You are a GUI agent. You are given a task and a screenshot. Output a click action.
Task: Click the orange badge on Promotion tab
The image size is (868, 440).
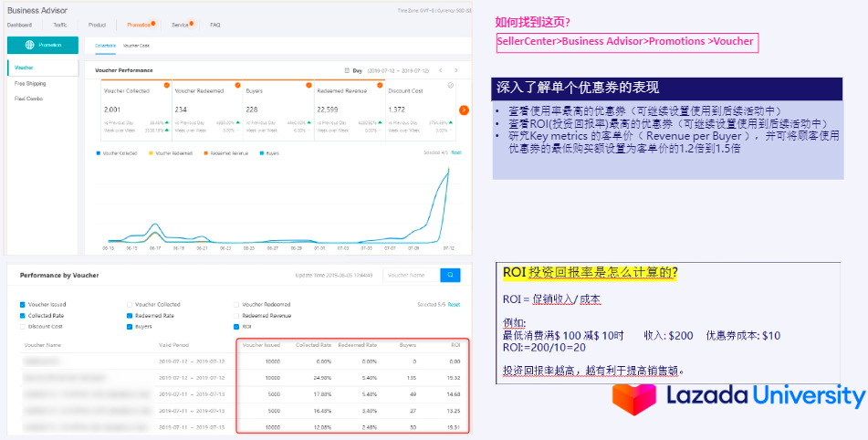coord(152,23)
